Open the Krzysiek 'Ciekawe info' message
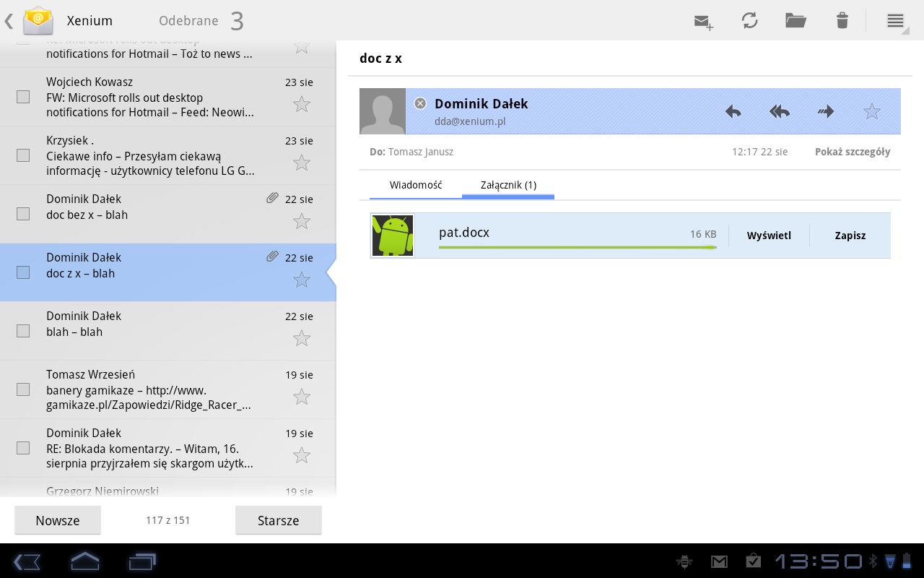Screen dimensions: 924x578 [x=168, y=156]
